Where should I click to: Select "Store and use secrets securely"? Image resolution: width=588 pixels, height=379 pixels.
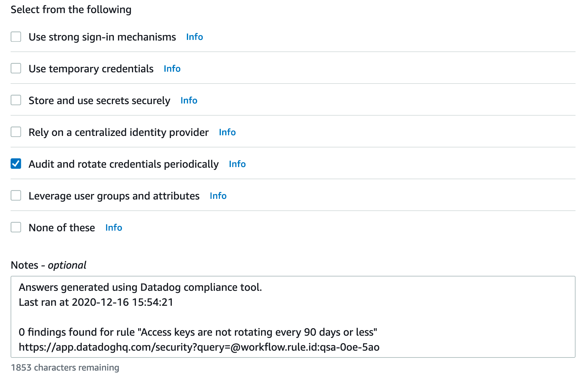tap(16, 100)
